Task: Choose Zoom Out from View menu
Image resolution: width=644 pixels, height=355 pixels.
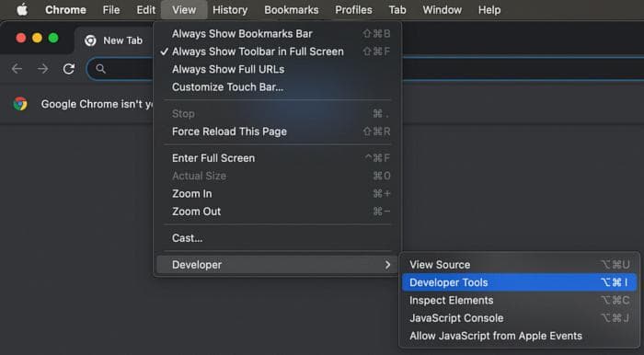Action: [277, 212]
